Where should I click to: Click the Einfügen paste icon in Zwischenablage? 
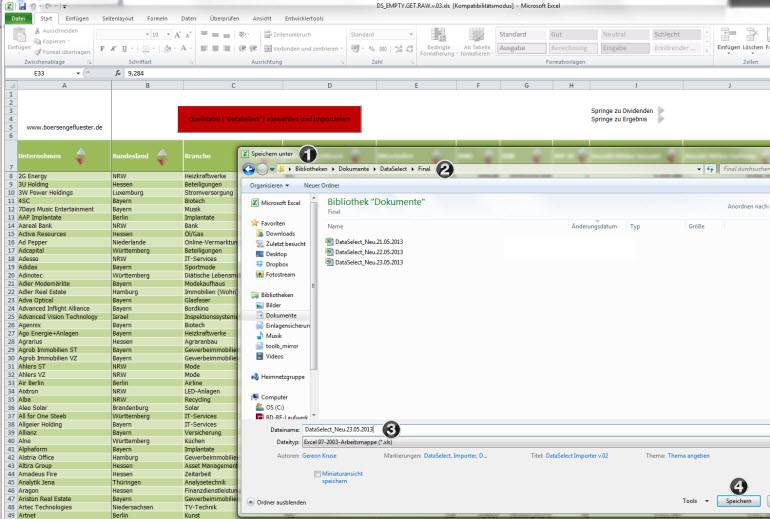click(19, 35)
